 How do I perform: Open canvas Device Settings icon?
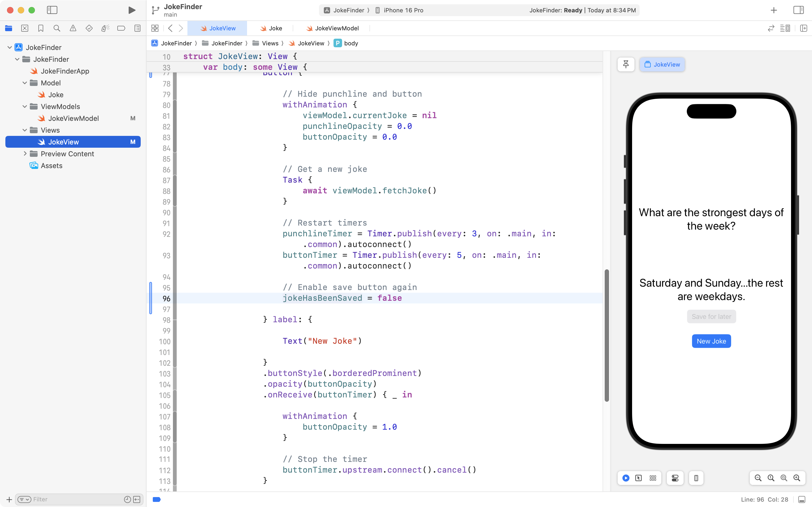675,478
